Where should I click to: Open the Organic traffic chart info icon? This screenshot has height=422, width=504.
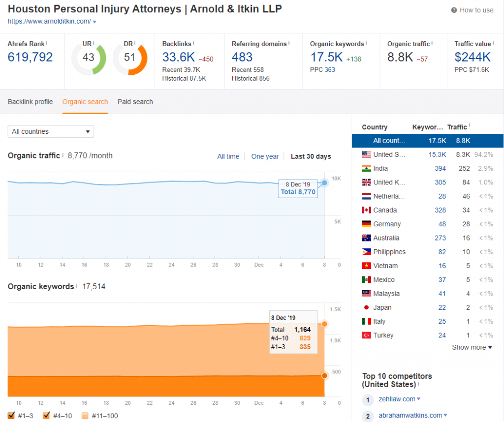coord(63,155)
